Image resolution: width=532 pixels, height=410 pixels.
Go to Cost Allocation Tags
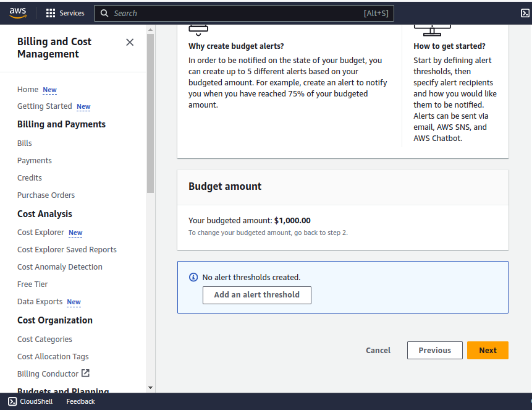point(53,357)
